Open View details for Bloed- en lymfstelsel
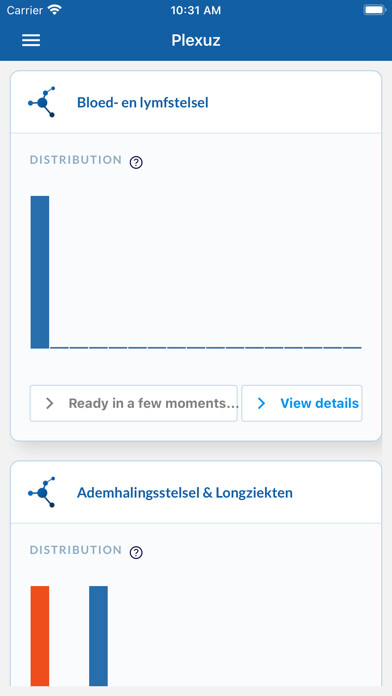Viewport: 392px width, 696px height. tap(302, 403)
